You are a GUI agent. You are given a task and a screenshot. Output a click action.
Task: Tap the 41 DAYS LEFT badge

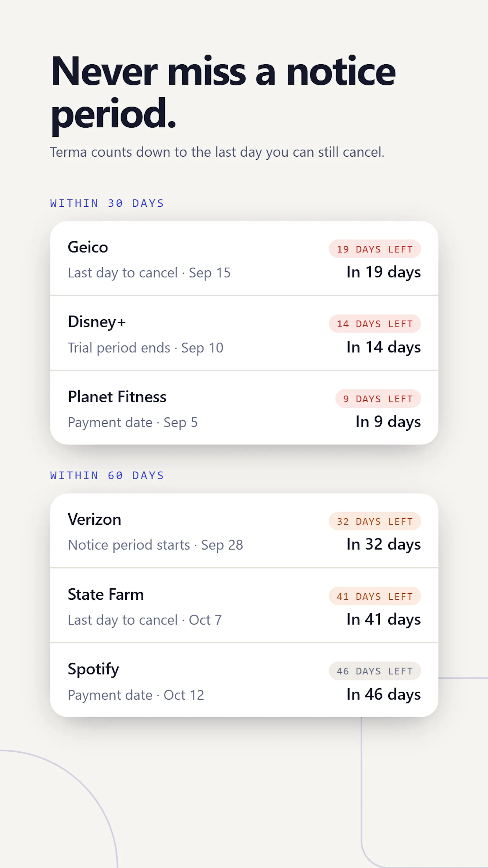(375, 596)
